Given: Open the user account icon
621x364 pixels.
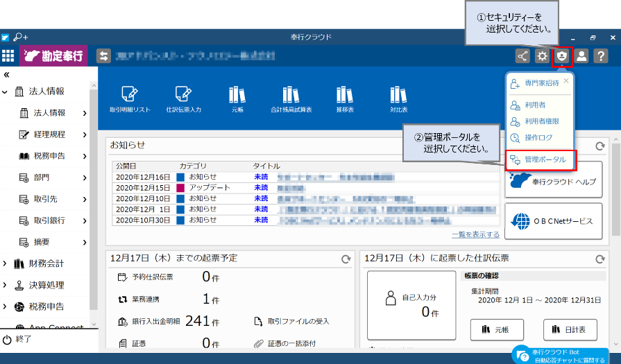Looking at the screenshot, I should [581, 55].
